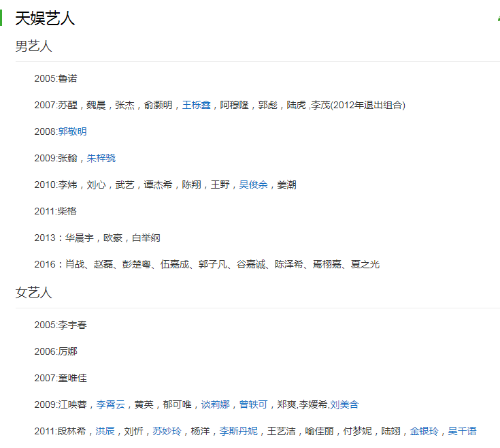The height and width of the screenshot is (448, 500).
Task: Click the name 肖战 in 2016 row
Action: (75, 264)
